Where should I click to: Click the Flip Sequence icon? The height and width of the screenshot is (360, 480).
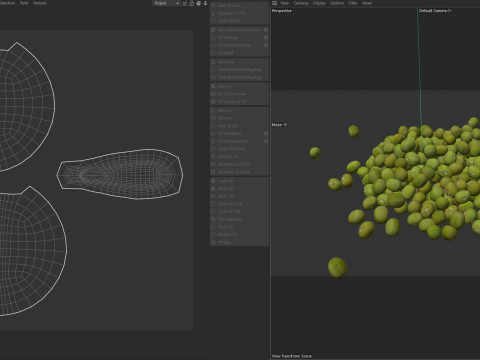(213, 219)
